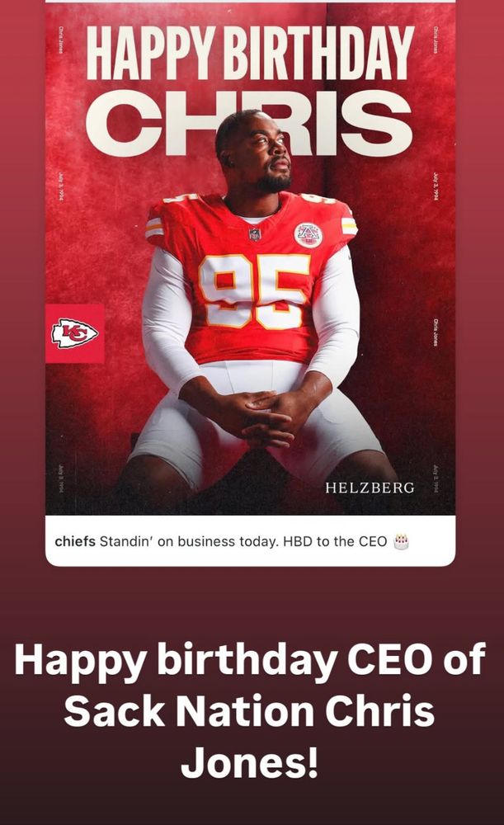Viewport: 504px width, 825px height.
Task: Tap the birthday cake emoji in caption
Action: coord(401,541)
